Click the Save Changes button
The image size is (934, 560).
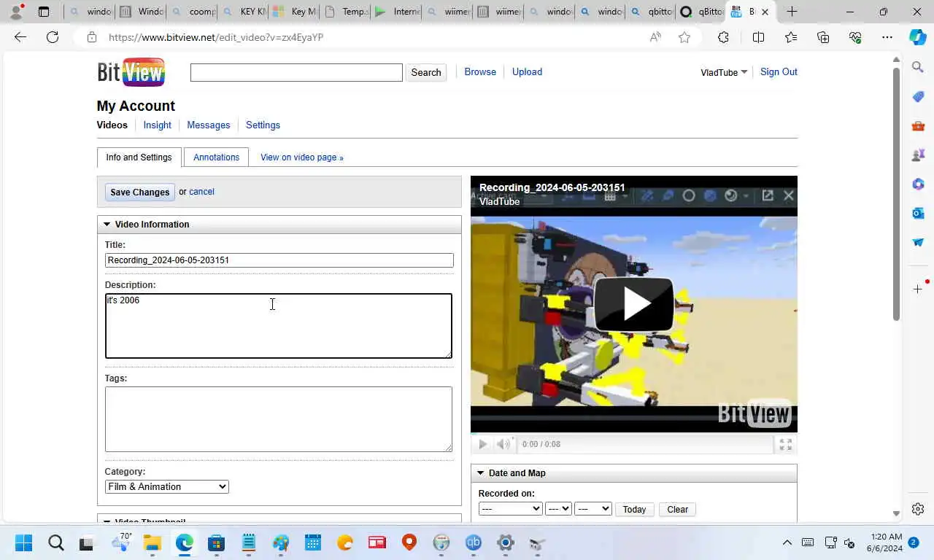point(140,192)
